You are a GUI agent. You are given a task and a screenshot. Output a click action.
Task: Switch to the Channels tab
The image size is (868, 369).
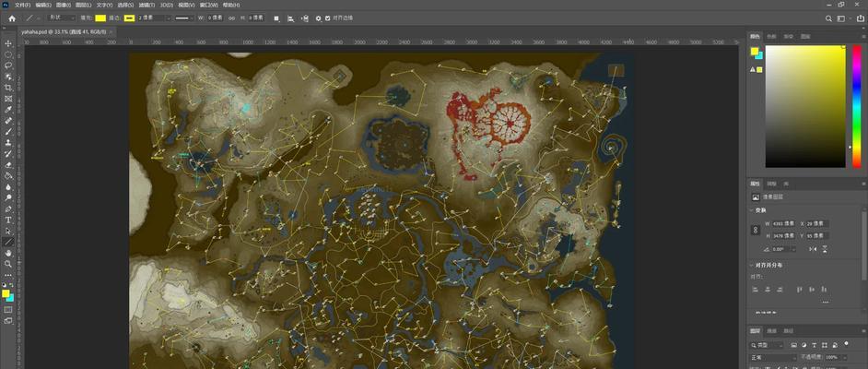pos(772,331)
